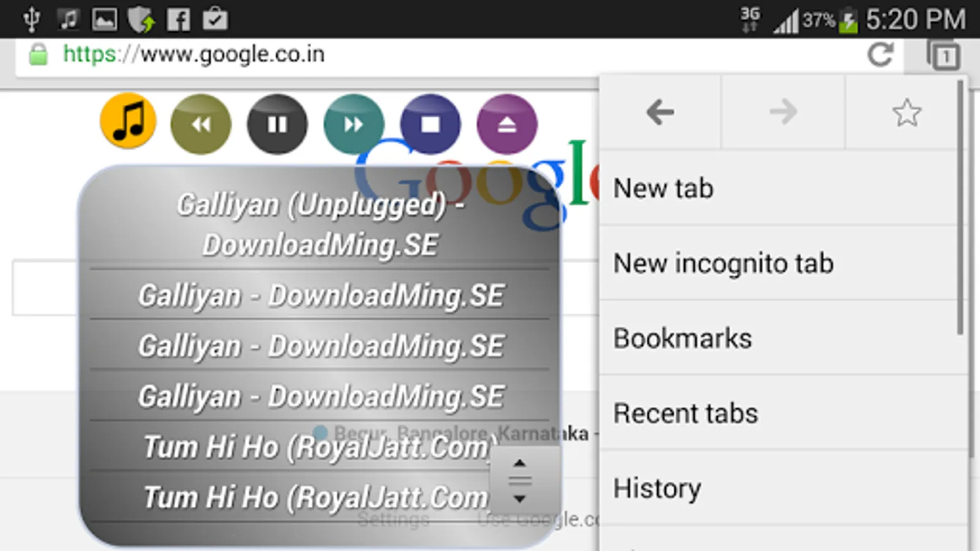Go back using the menu's back arrow

pos(660,112)
